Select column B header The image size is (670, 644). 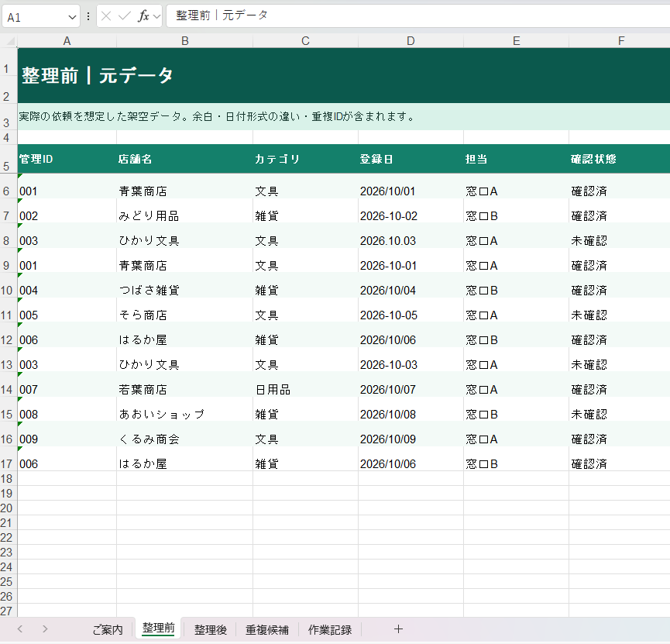[184, 41]
